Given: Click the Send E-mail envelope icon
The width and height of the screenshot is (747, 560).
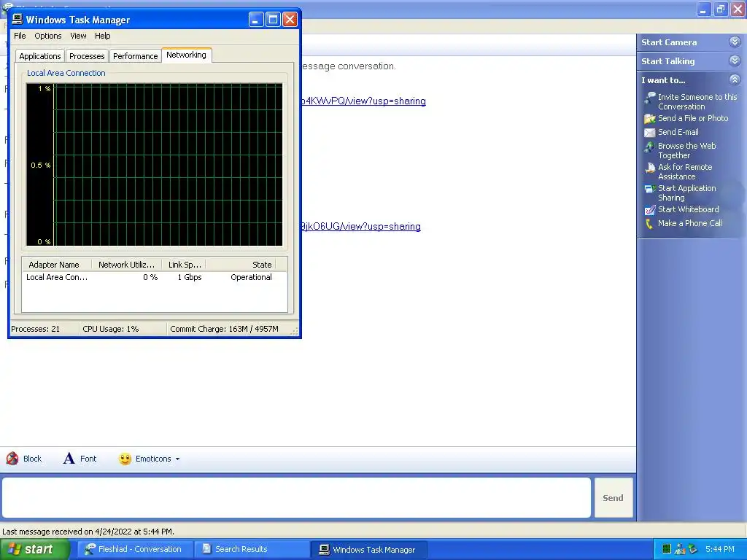Looking at the screenshot, I should tap(650, 133).
